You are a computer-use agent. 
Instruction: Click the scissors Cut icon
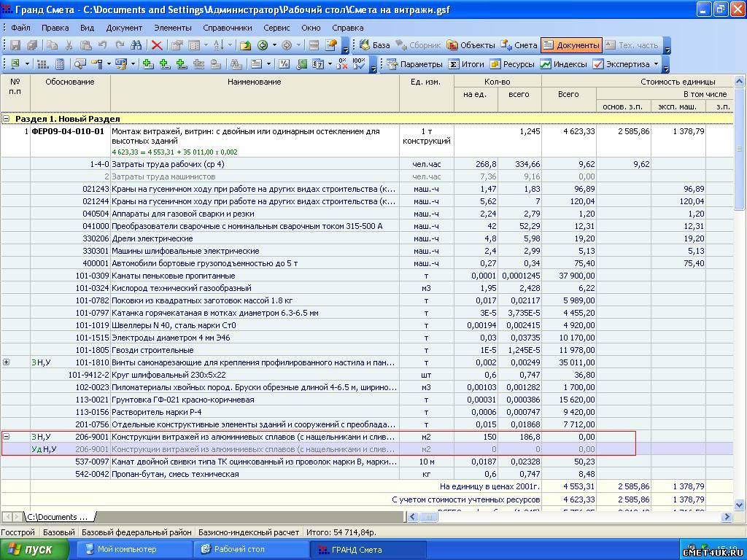(x=69, y=45)
